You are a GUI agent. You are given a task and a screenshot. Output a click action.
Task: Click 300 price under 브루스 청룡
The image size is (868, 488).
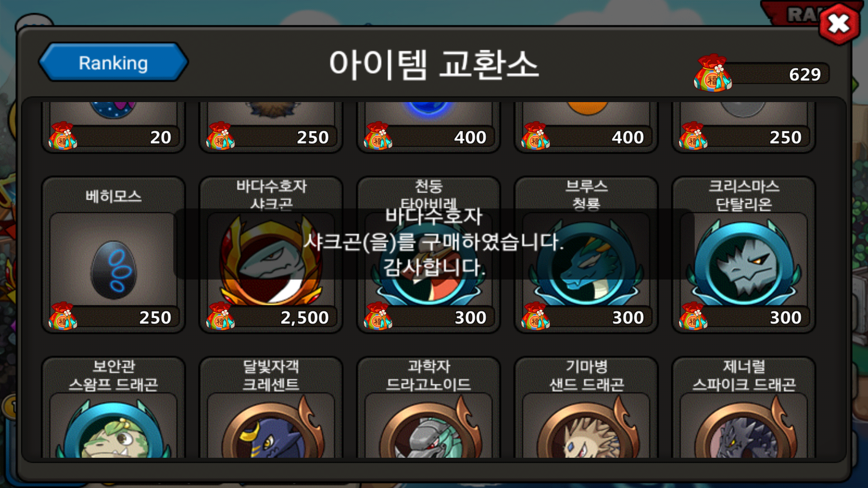[628, 318]
